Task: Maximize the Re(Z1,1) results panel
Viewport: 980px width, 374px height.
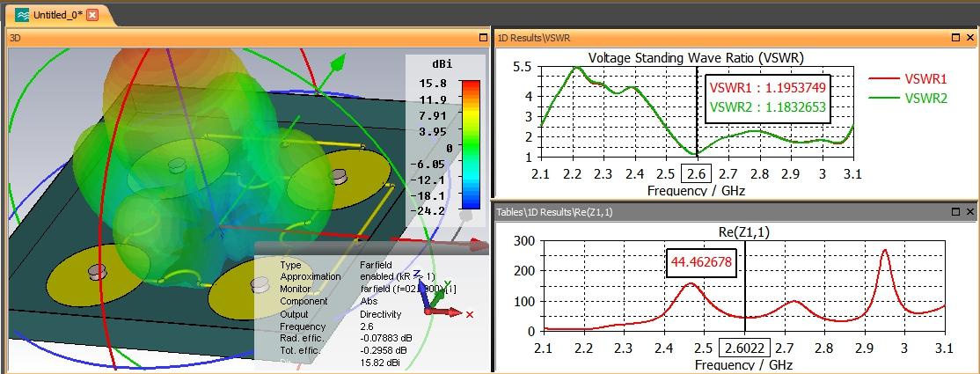Action: [955, 212]
